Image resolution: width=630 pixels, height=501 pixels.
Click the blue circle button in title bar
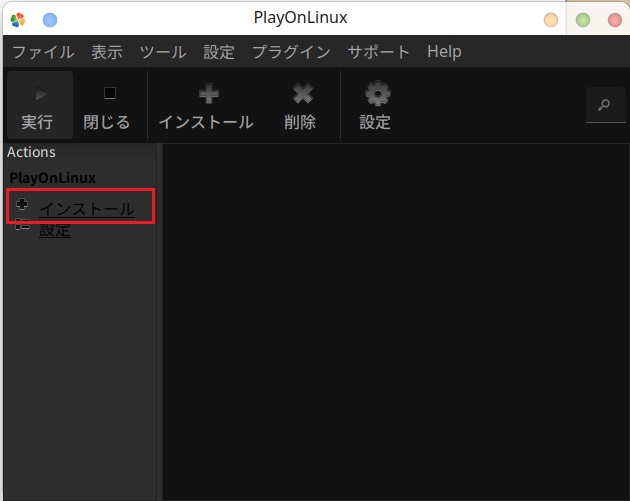49,19
